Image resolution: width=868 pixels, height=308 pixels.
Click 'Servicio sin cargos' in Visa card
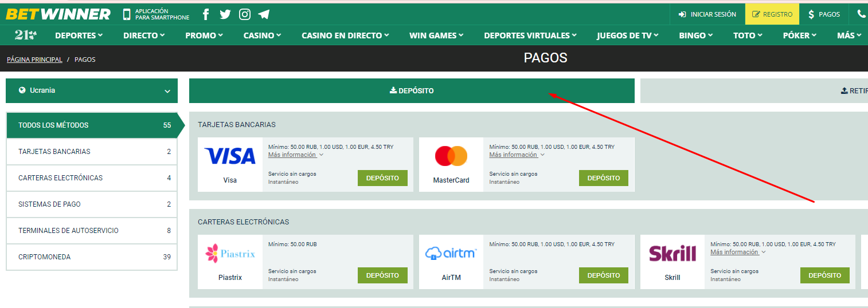coord(292,173)
